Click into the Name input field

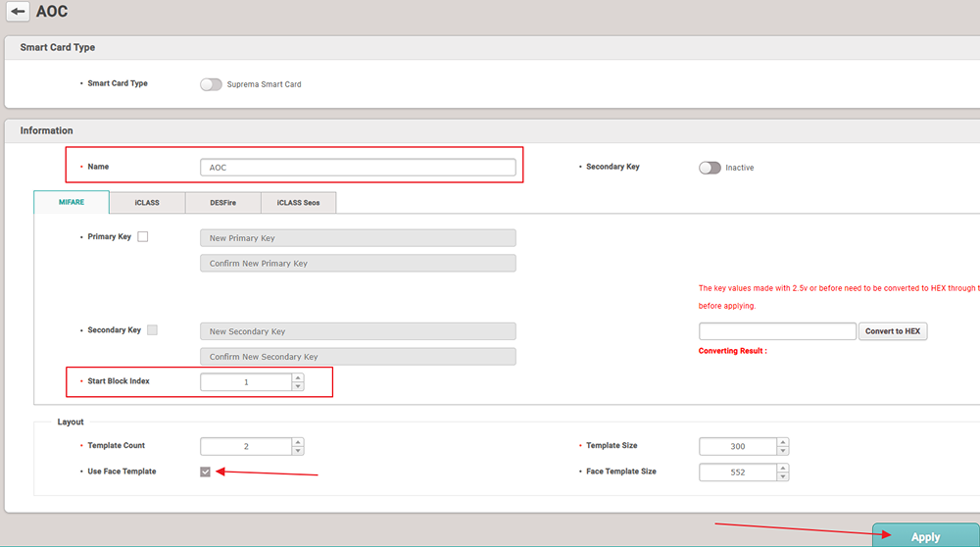[x=357, y=168]
